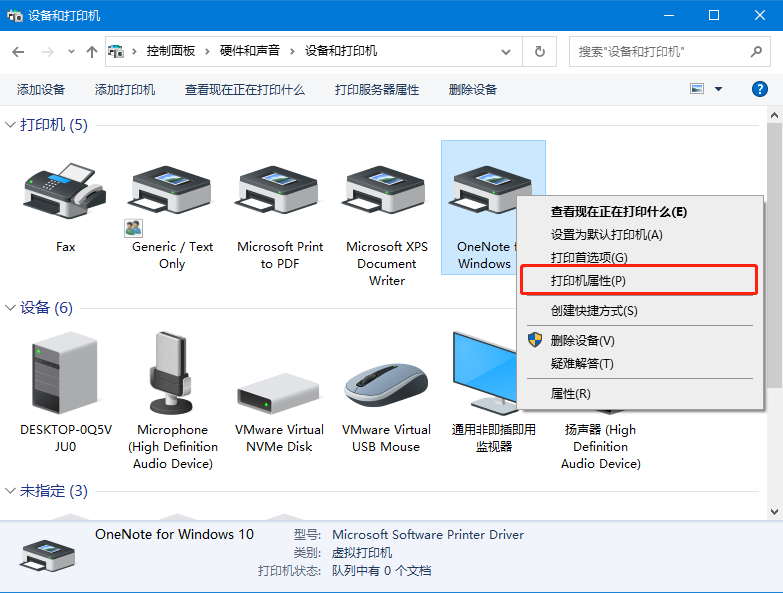Select Microsoft XPS Document Writer printer
Screen dimensions: 783x593
pos(387,191)
